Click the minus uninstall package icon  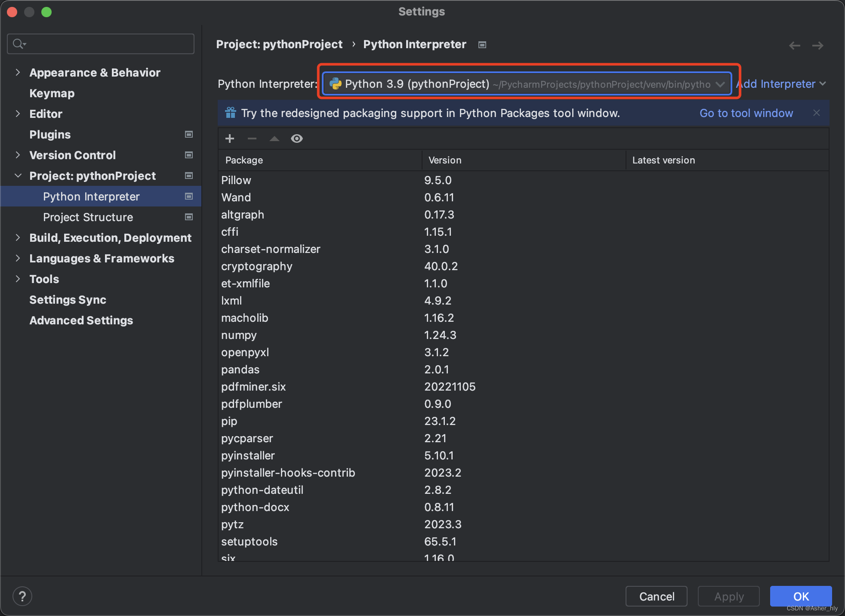252,139
